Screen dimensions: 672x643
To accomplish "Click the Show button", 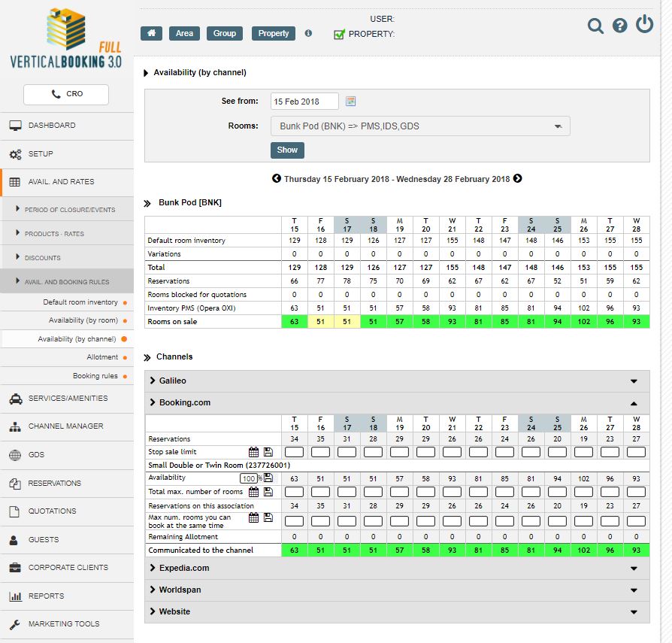I will coord(287,150).
